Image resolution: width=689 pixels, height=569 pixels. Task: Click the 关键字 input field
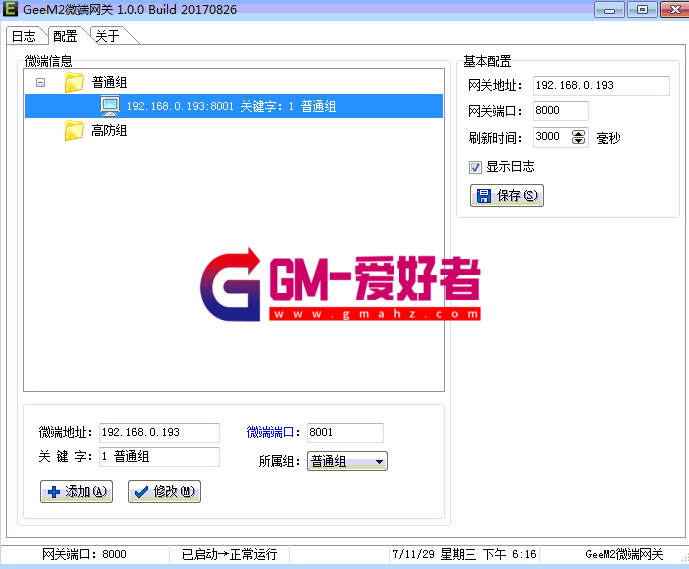(x=160, y=457)
